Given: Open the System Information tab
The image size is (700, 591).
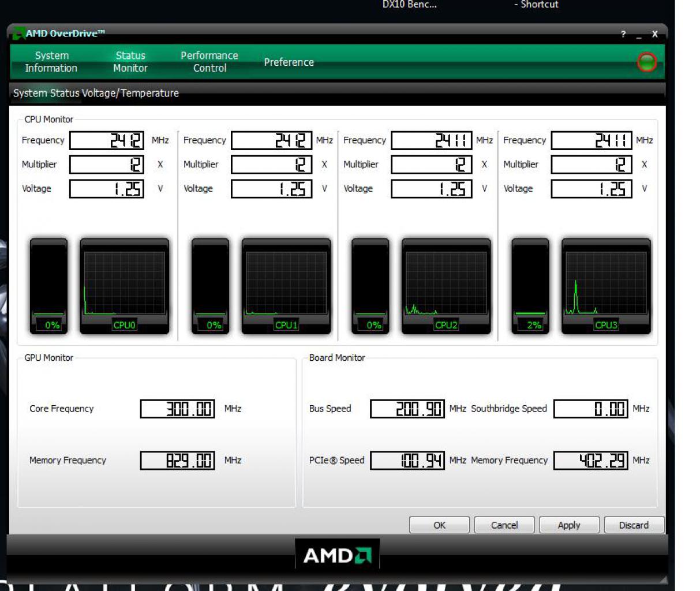Looking at the screenshot, I should 51,62.
